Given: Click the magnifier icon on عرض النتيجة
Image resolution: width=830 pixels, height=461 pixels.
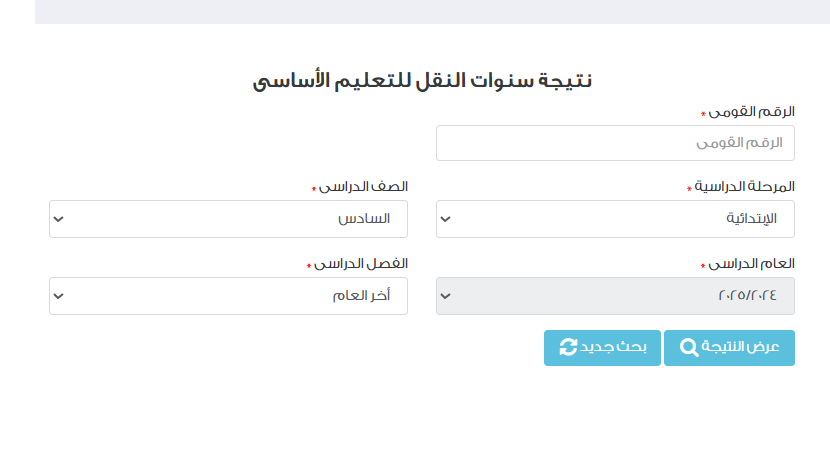Looking at the screenshot, I should point(689,347).
